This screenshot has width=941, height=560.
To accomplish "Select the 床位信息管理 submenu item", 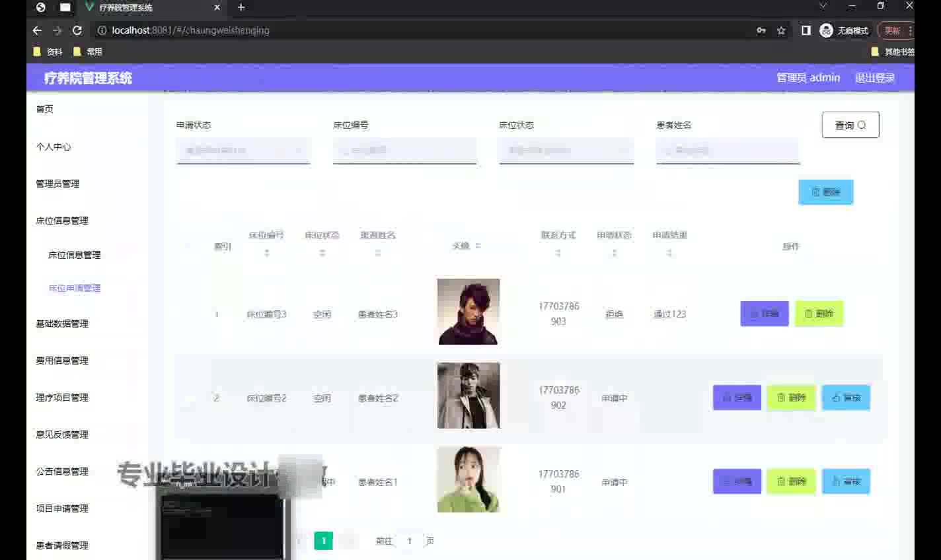I will 74,255.
